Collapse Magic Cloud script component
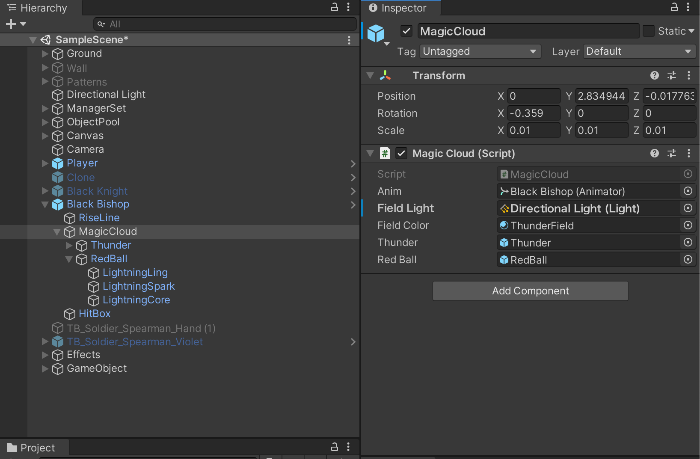The width and height of the screenshot is (700, 459). [370, 153]
